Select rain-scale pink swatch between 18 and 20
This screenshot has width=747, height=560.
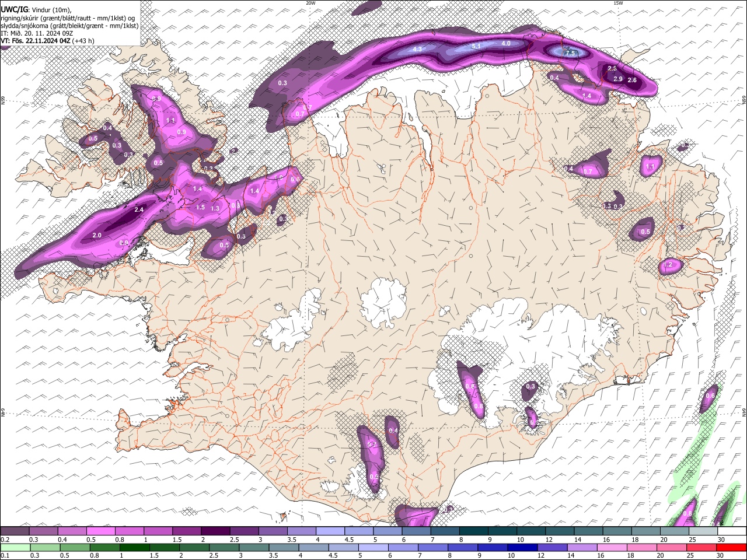point(642,547)
